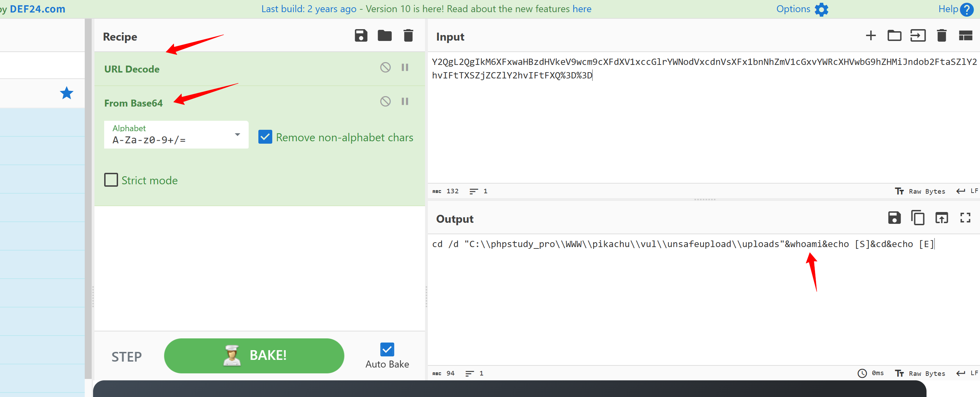980x397 pixels.
Task: Uncheck Remove non-alphabet chars
Action: [x=265, y=137]
